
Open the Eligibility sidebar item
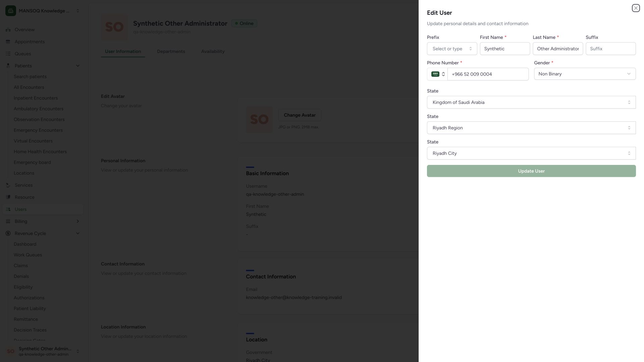coord(23,287)
